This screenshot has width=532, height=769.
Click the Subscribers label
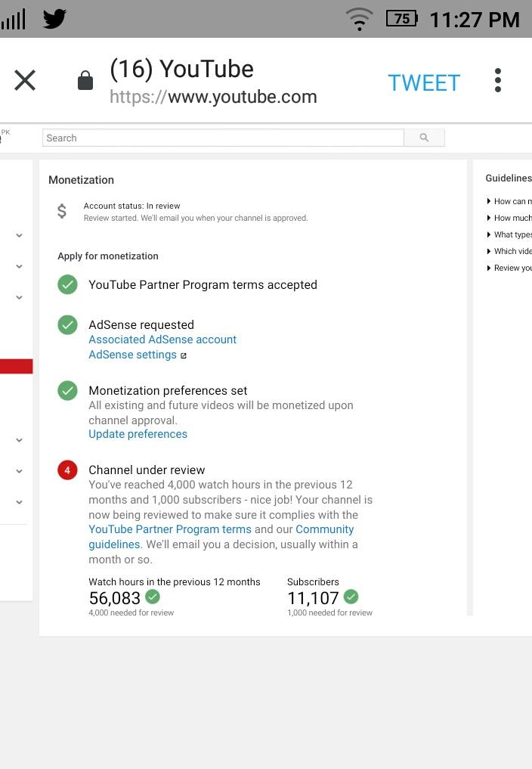click(313, 581)
